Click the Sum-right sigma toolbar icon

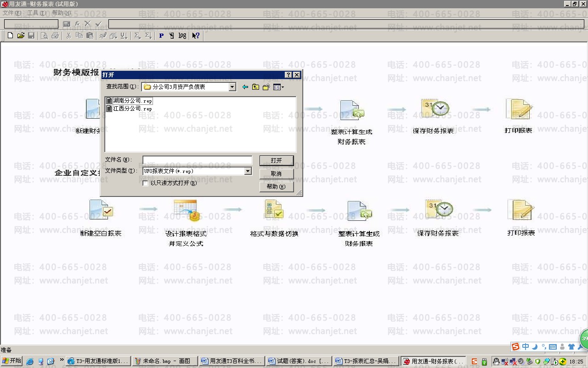point(137,35)
